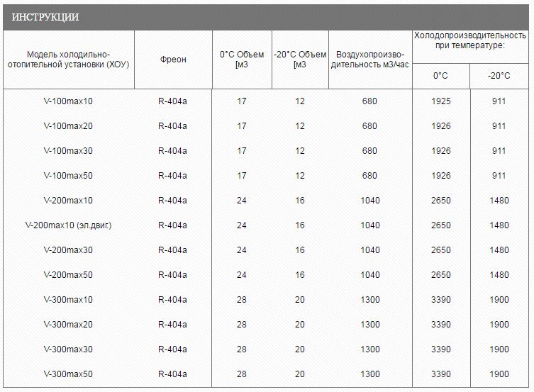Screen dimensions: 534x392
Task: Click the V-300max50 model cell
Action: click(68, 374)
